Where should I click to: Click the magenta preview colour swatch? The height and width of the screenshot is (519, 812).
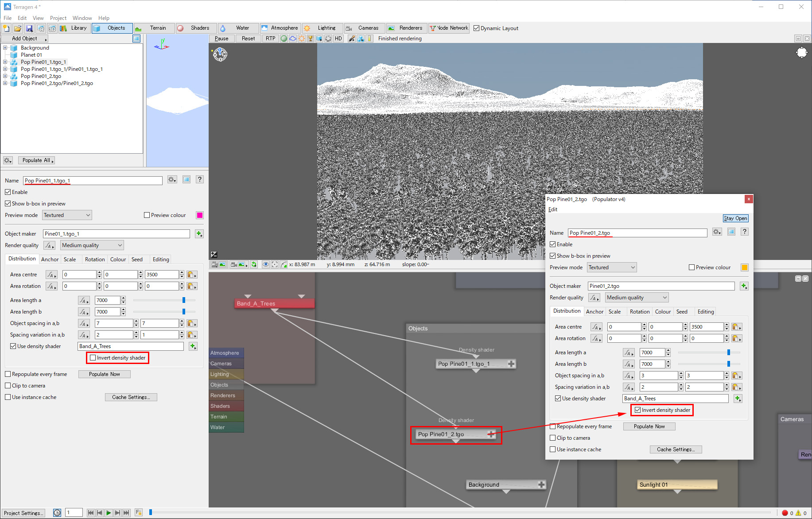point(200,215)
